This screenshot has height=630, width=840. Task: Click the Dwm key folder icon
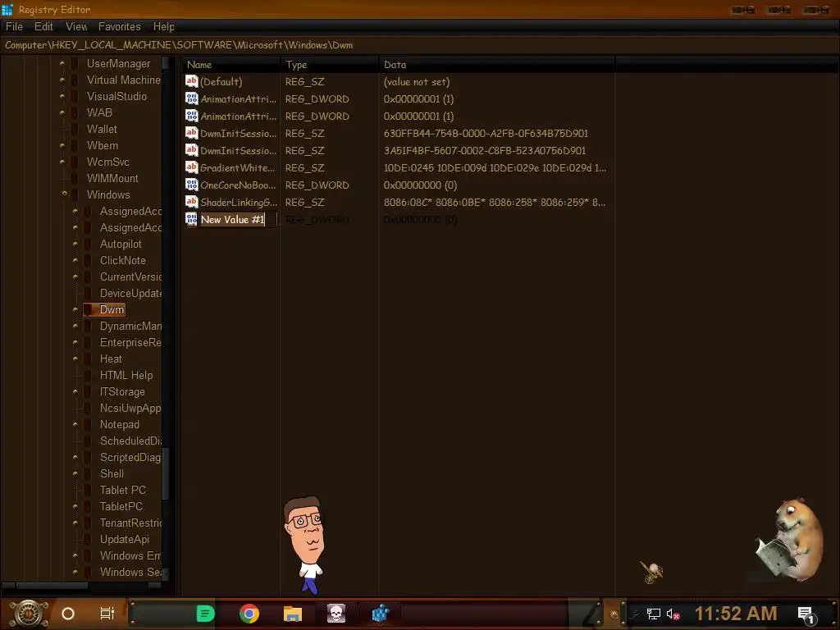pos(89,309)
